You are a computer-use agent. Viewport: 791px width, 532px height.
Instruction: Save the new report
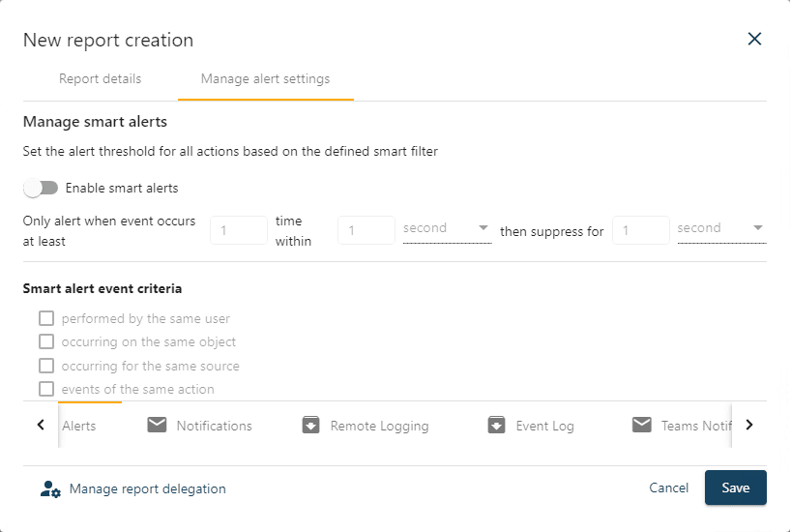735,488
